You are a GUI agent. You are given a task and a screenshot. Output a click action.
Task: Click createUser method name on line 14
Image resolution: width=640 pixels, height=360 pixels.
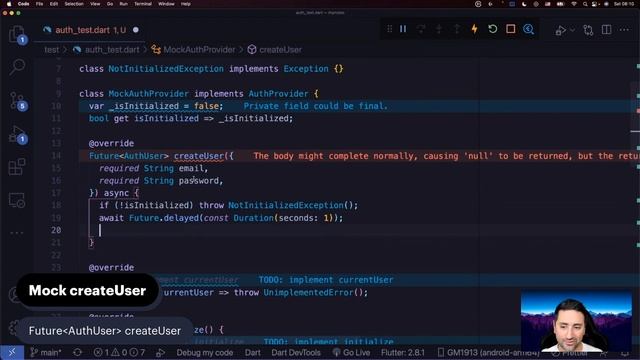coord(199,156)
